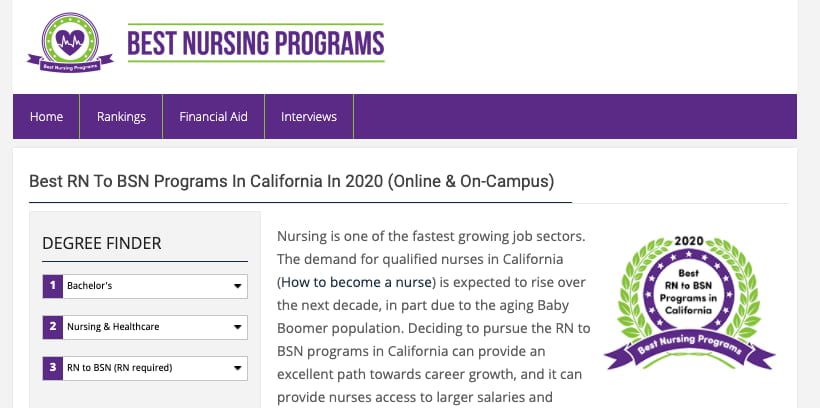Screen dimensions: 820x408
Task: Click the arrow beside RN to BSN
Action: pyautogui.click(x=237, y=368)
